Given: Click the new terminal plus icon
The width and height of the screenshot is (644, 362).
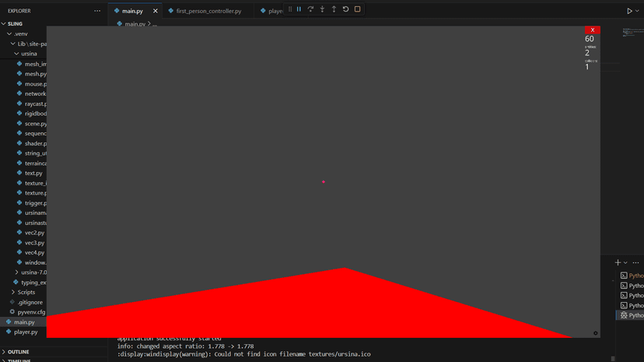Looking at the screenshot, I should click(618, 262).
